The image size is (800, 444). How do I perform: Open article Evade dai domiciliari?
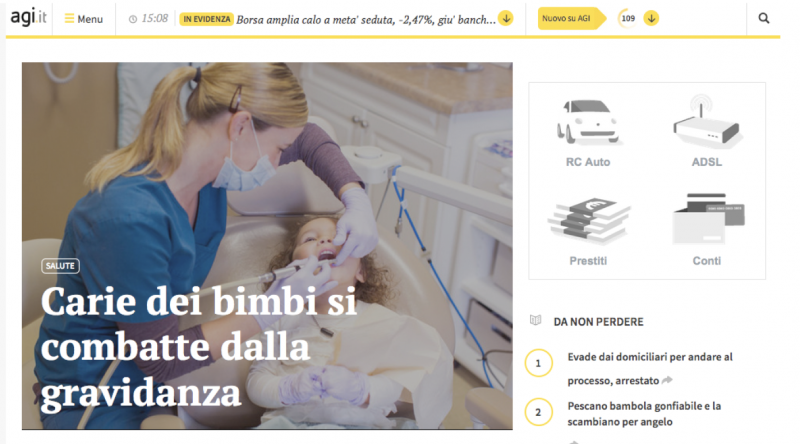click(649, 368)
